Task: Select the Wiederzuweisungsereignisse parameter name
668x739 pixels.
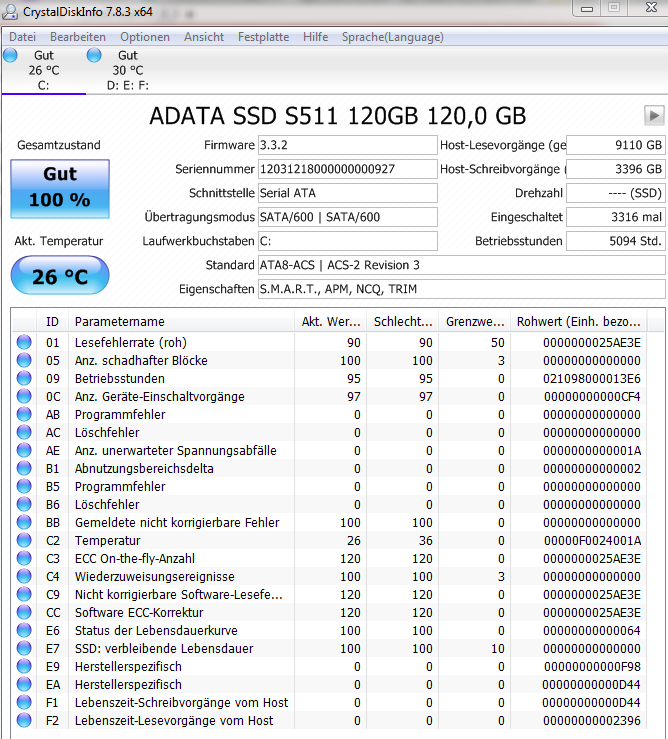Action: coord(155,577)
